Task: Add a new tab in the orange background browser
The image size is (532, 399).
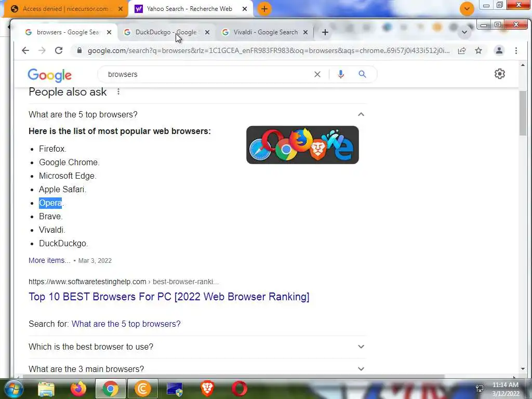Action: 264,9
